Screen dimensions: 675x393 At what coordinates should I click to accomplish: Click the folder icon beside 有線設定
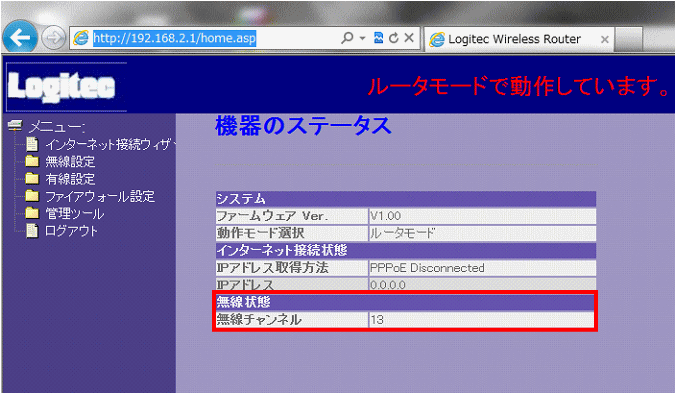32,178
